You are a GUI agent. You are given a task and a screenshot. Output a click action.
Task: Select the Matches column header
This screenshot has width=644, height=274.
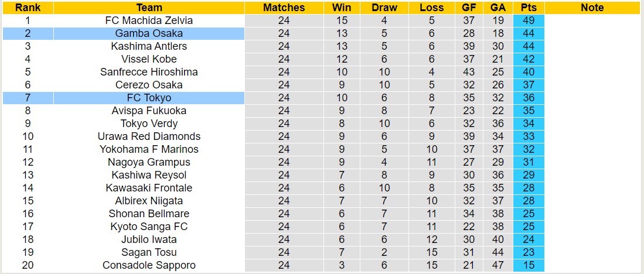coord(284,8)
